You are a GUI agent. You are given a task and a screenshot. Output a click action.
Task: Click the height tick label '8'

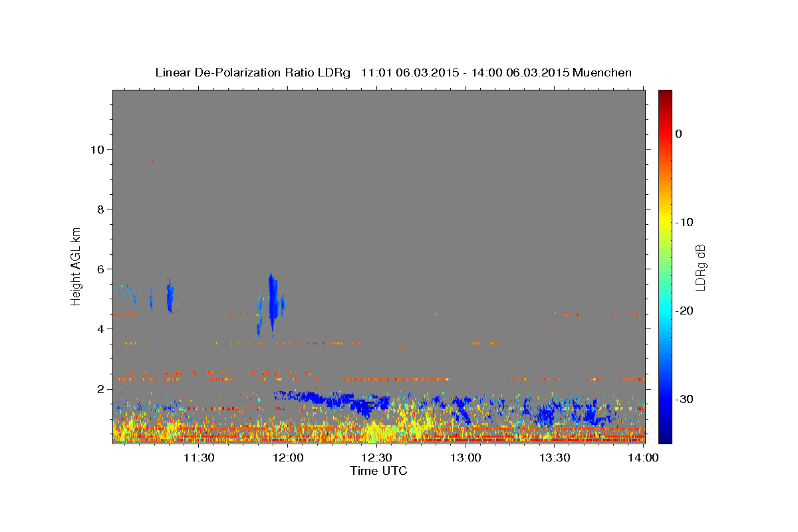[x=101, y=209]
